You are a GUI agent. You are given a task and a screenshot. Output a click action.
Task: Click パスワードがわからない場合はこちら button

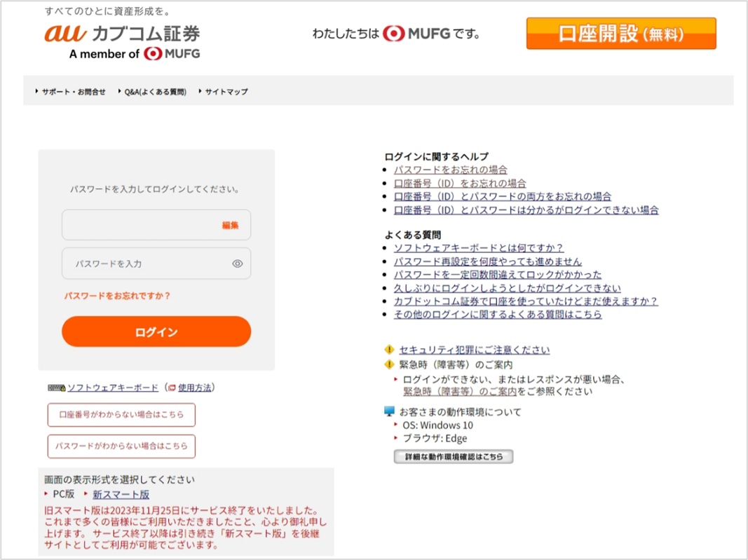click(121, 446)
